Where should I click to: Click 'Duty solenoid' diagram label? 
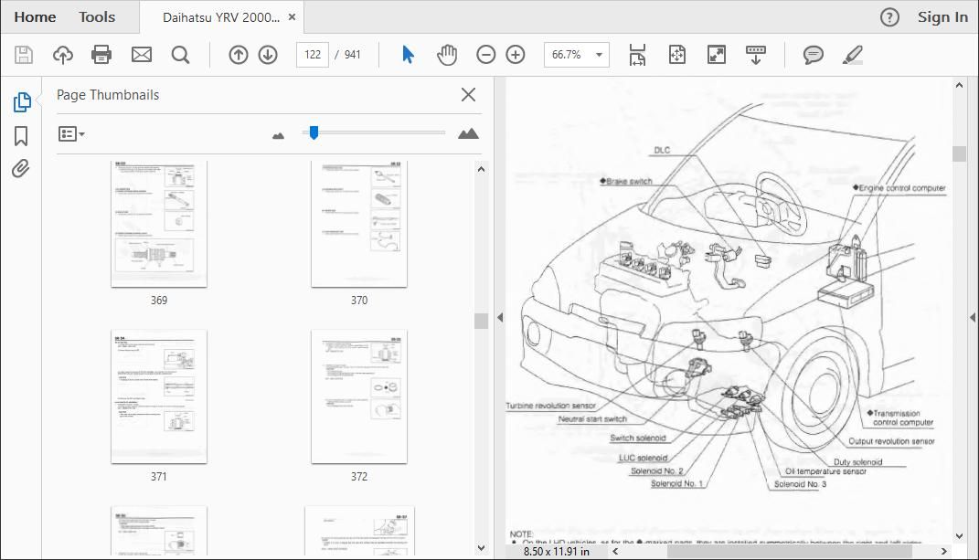click(x=857, y=462)
